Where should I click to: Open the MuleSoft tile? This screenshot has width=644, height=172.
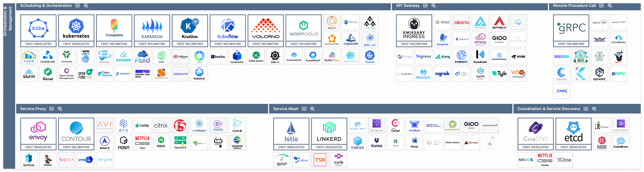click(x=424, y=74)
